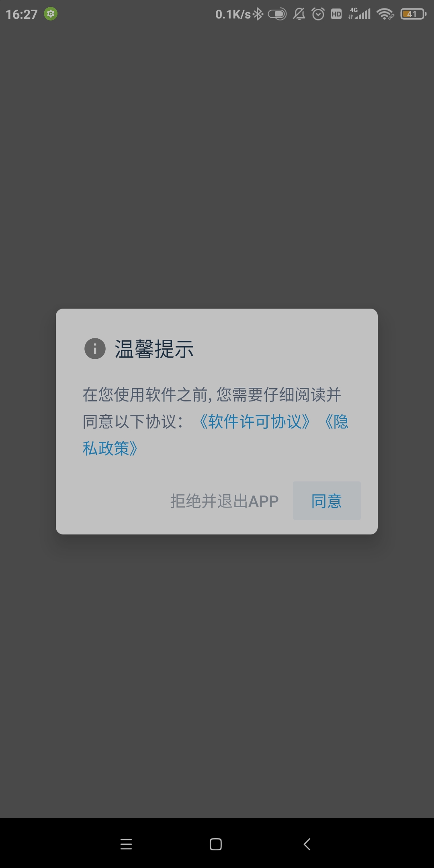Tap the home navigation square button
Viewport: 434px width, 868px height.
(x=216, y=844)
